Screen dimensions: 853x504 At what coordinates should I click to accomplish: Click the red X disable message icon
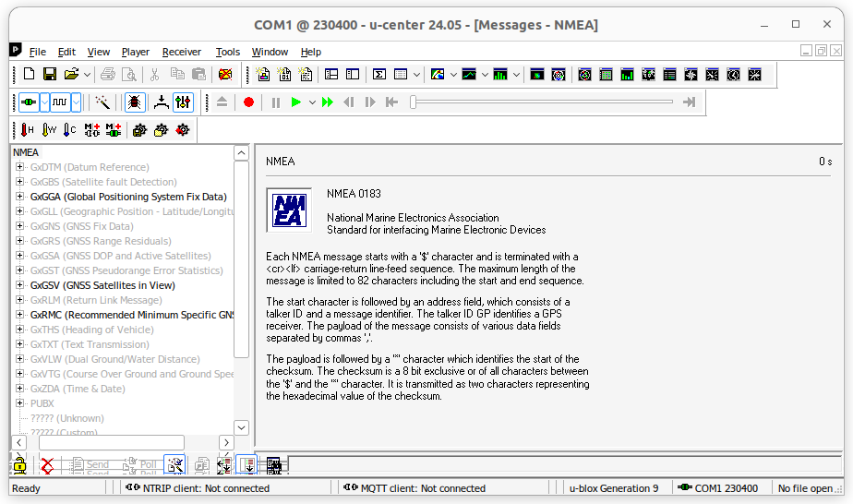(x=48, y=465)
